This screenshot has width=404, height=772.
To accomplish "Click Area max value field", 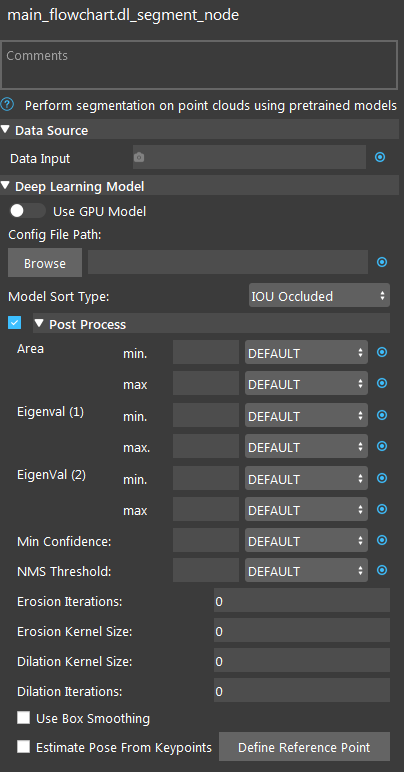I will (x=206, y=384).
